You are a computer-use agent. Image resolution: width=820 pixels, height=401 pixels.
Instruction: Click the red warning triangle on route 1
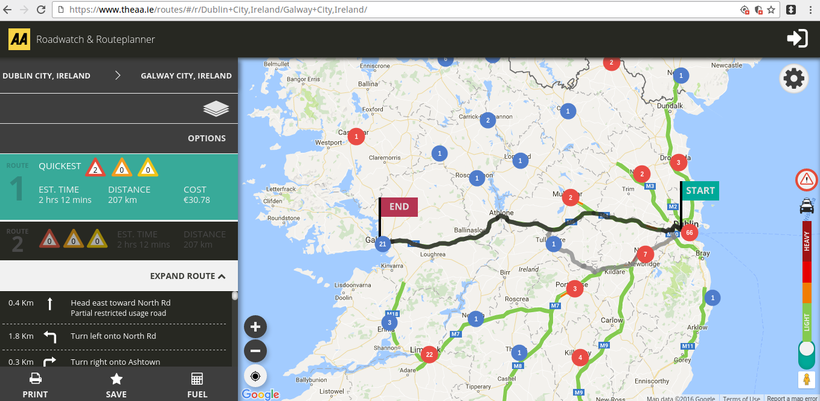[x=96, y=167]
